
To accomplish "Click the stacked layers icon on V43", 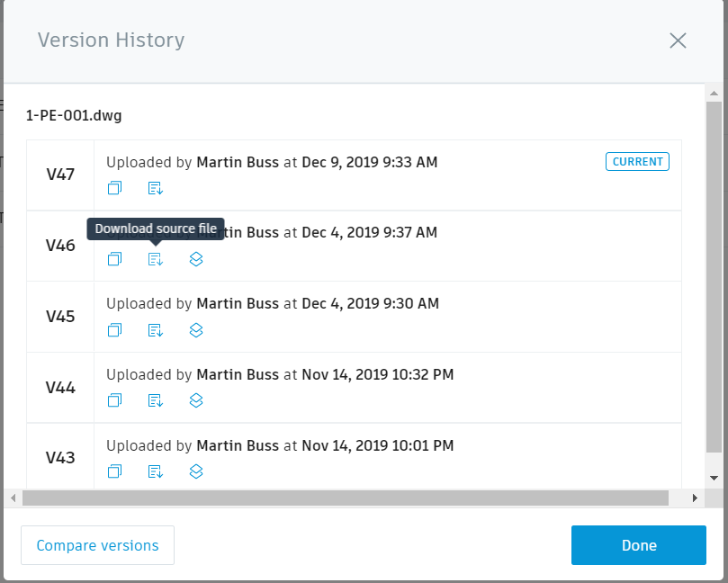I will tap(196, 471).
